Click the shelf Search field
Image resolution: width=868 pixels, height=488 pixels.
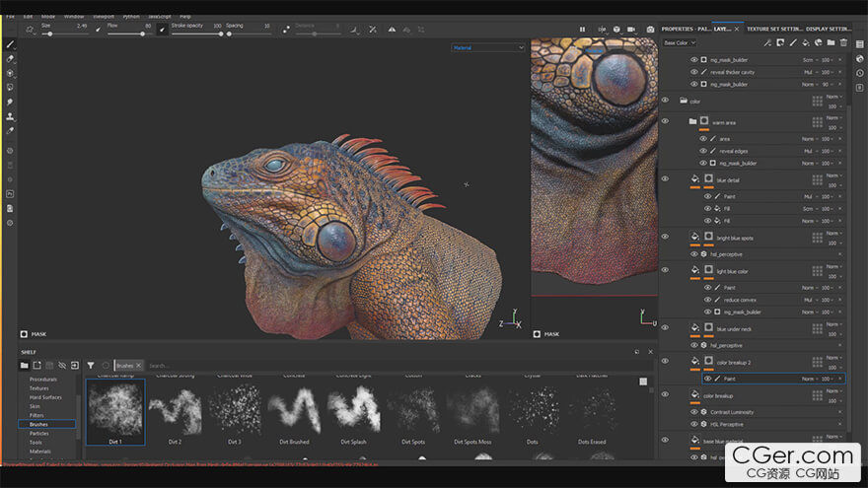click(398, 366)
